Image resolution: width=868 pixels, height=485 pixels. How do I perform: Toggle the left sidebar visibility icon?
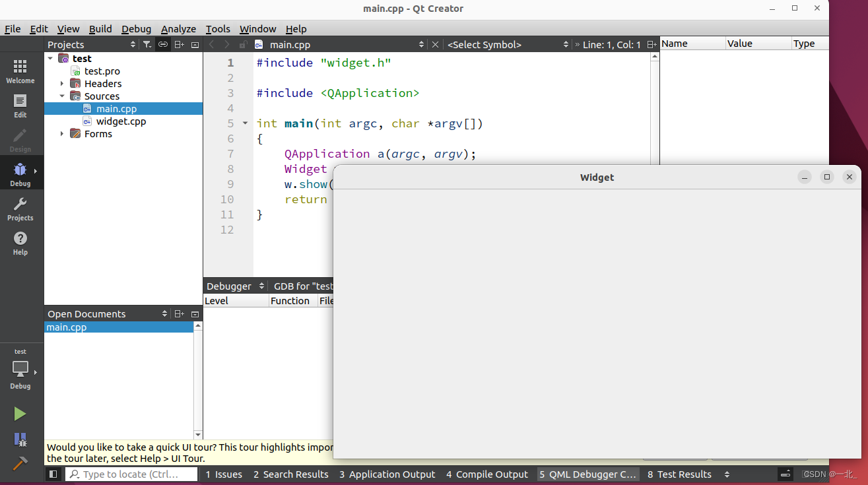(x=53, y=474)
